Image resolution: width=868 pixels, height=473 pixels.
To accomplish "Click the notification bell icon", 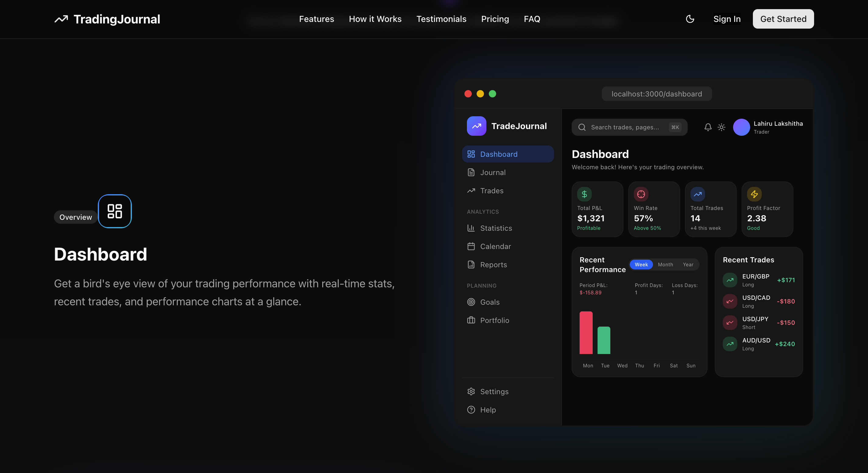I will (707, 127).
